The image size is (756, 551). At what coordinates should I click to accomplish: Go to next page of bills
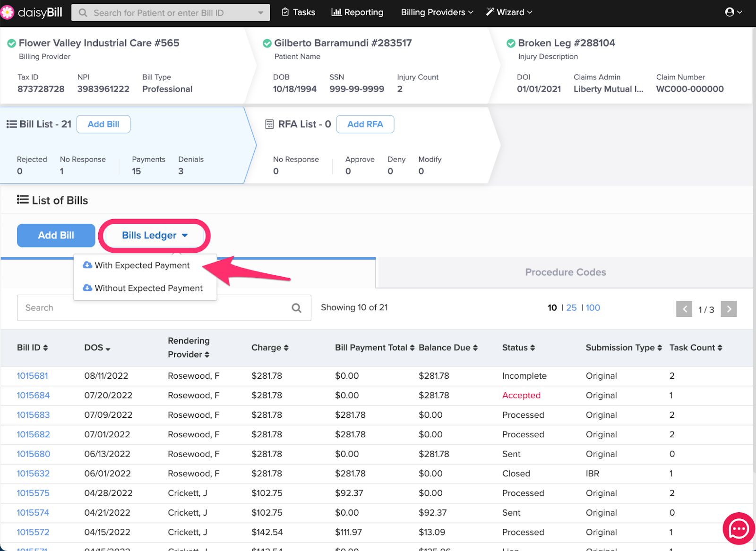click(x=729, y=309)
